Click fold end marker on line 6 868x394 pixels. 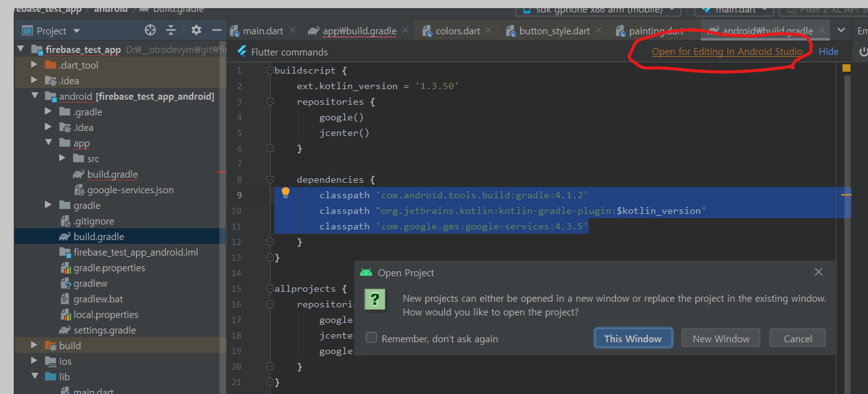click(x=270, y=148)
